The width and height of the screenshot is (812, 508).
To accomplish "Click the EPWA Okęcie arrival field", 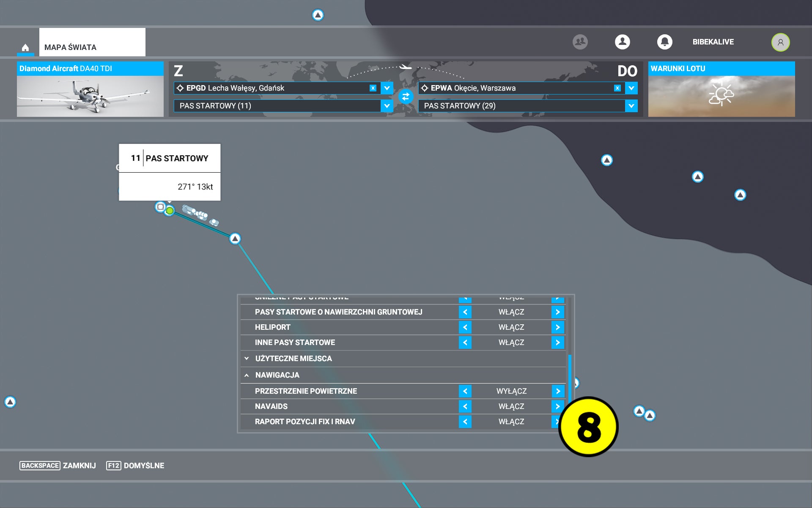I will pyautogui.click(x=521, y=88).
